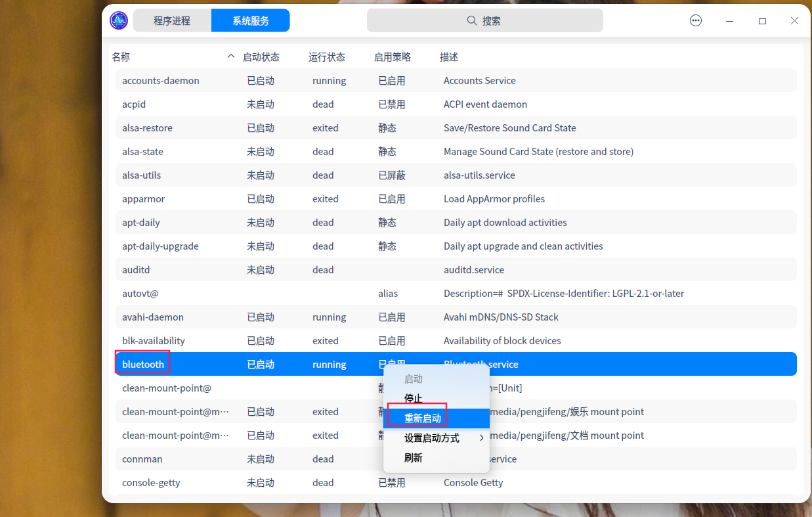
Task: Sort services by the 运行状态 column
Action: [326, 56]
